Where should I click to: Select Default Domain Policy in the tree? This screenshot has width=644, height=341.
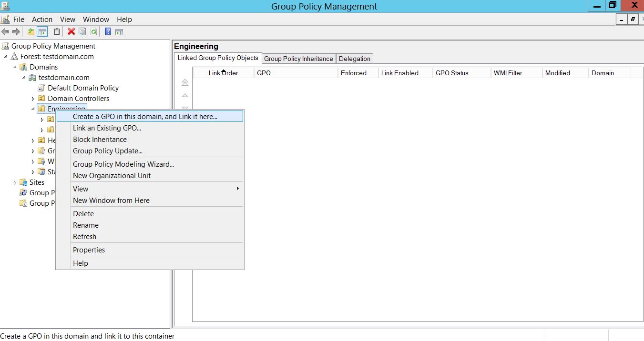tap(83, 88)
